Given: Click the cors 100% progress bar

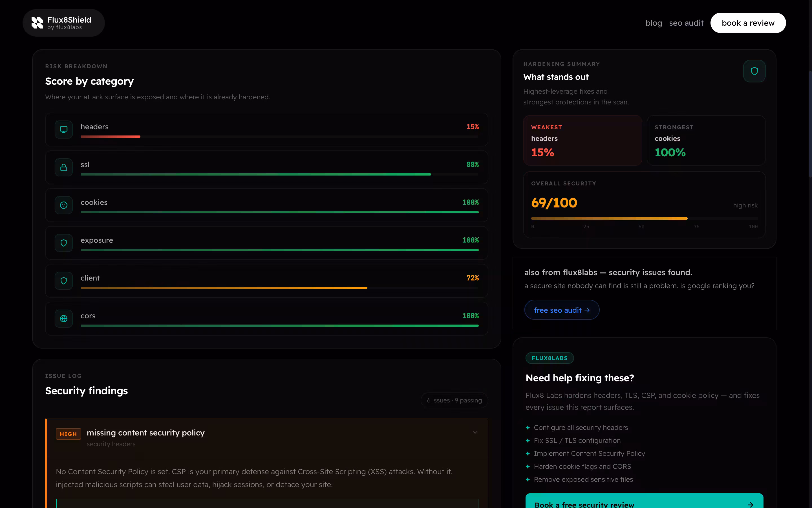Looking at the screenshot, I should point(279,326).
